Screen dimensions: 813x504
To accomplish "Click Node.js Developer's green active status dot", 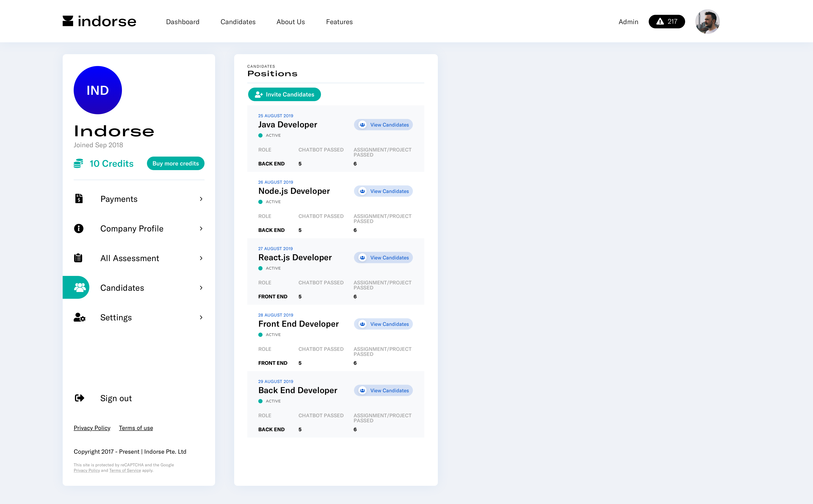I will tap(260, 202).
